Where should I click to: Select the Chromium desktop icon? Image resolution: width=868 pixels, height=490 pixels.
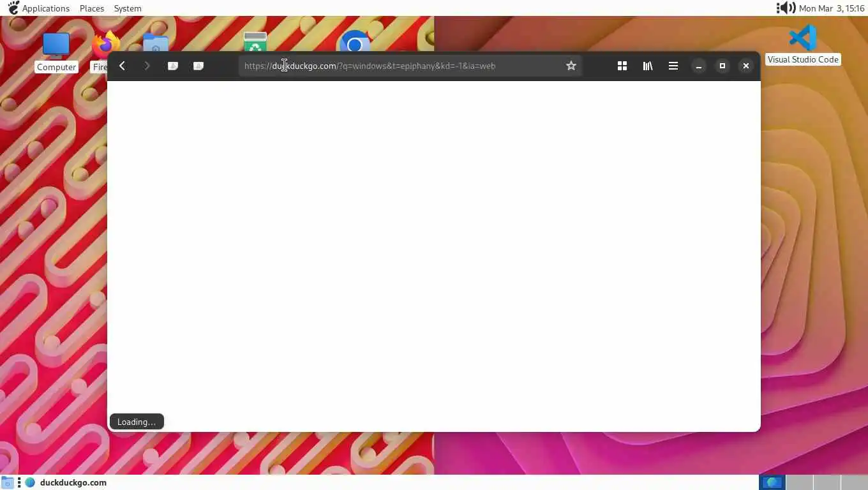pos(355,42)
